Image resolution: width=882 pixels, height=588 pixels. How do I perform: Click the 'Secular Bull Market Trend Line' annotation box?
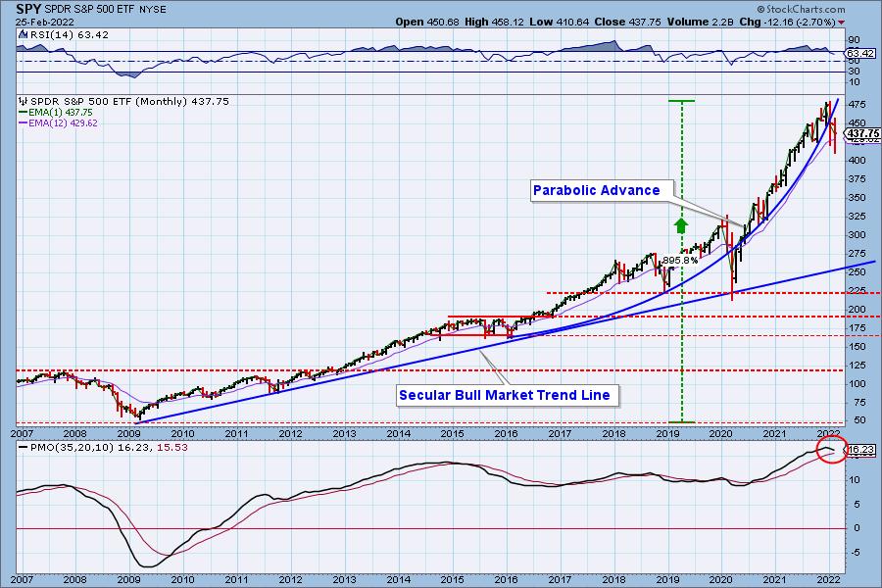[508, 396]
